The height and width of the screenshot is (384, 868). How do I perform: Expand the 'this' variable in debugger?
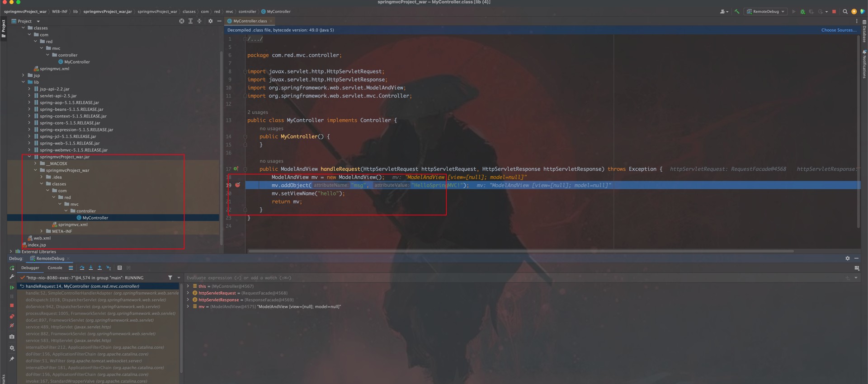[x=188, y=286]
